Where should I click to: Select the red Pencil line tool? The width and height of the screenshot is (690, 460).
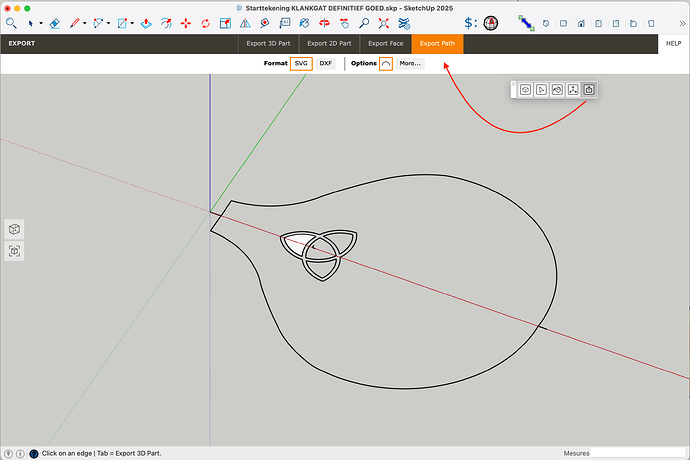74,23
